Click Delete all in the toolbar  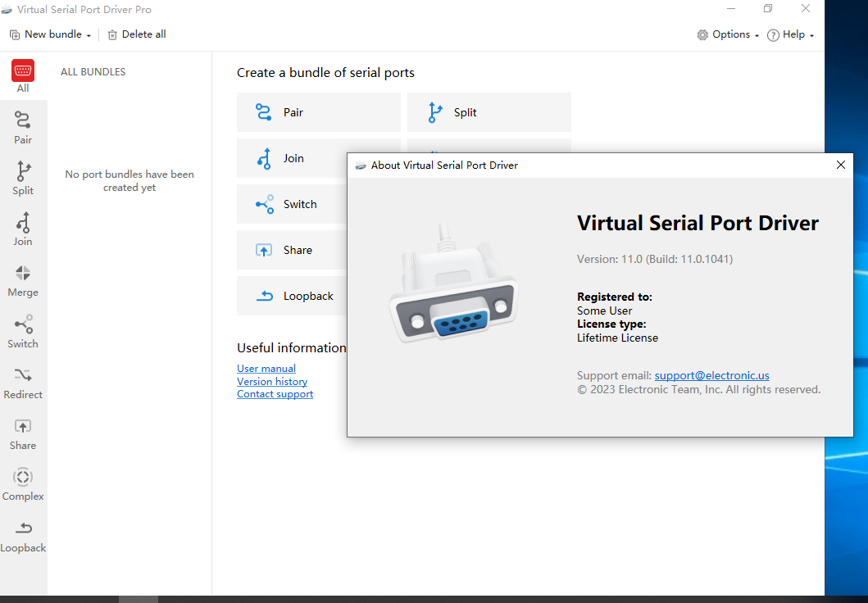pos(136,34)
